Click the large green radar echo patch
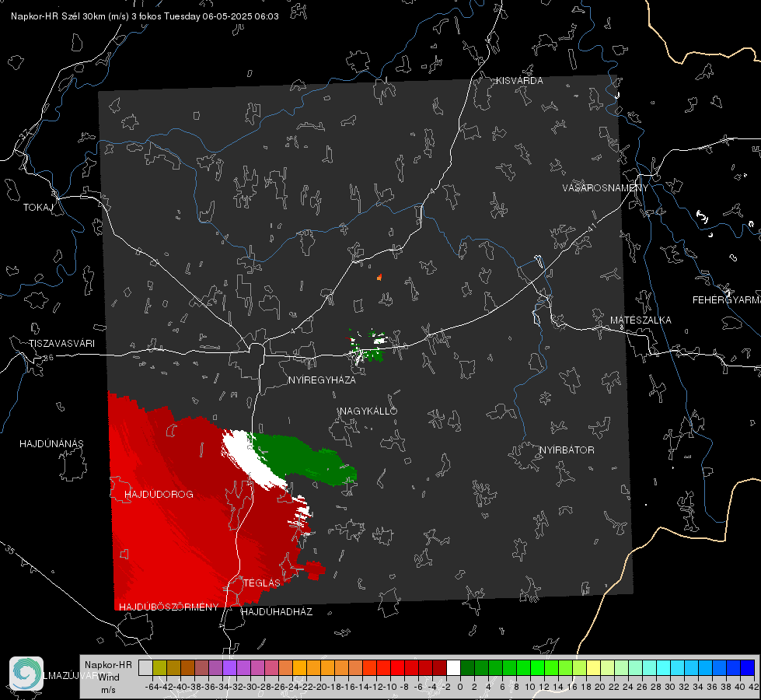 click(305, 459)
